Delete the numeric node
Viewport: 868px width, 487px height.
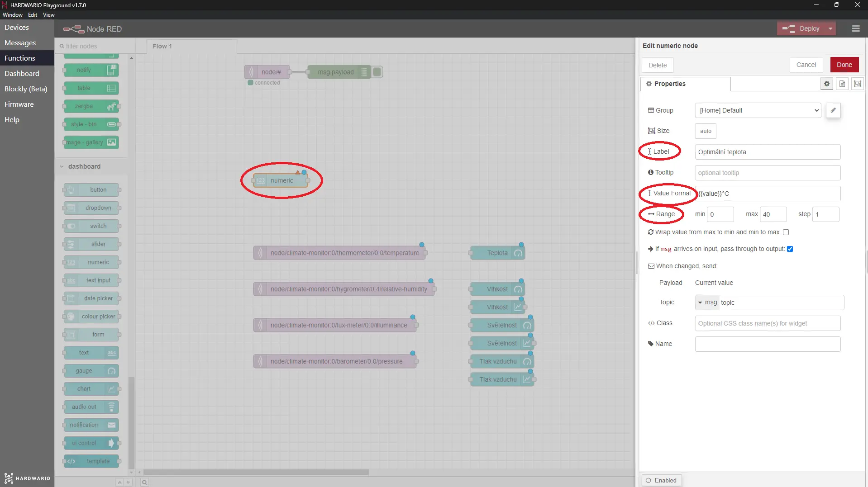[657, 65]
